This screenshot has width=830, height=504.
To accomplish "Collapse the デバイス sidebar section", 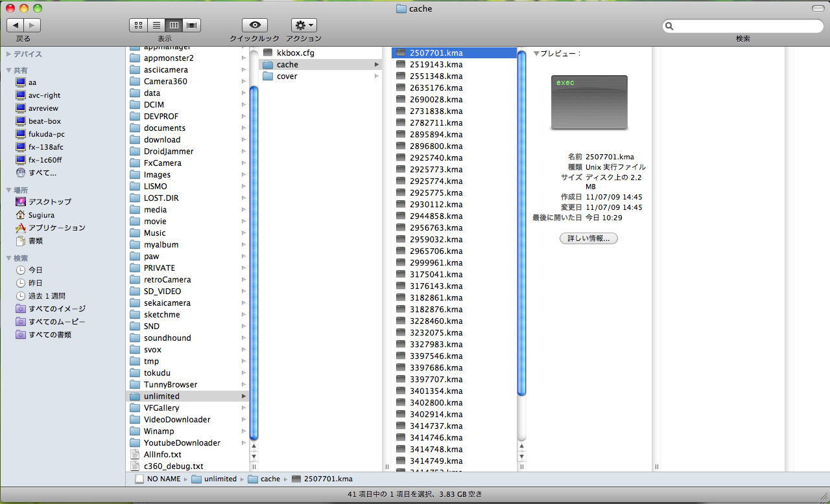I will [8, 54].
